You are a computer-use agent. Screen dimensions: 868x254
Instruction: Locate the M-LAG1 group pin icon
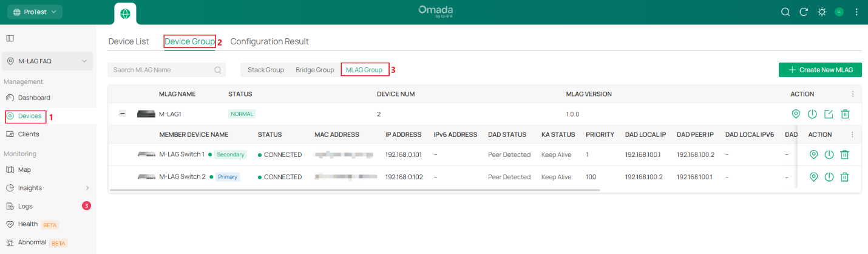(796, 114)
